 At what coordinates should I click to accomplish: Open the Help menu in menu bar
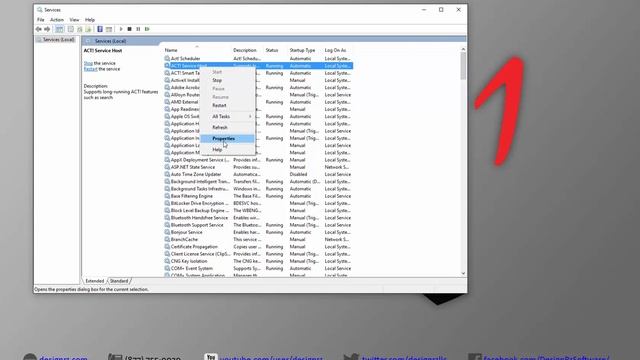(x=90, y=20)
